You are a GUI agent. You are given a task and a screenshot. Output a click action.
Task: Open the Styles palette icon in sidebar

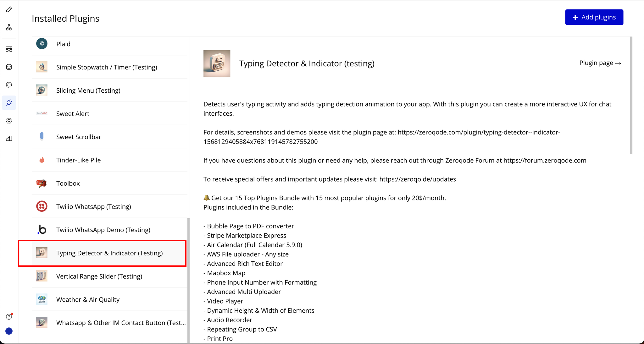[9, 85]
